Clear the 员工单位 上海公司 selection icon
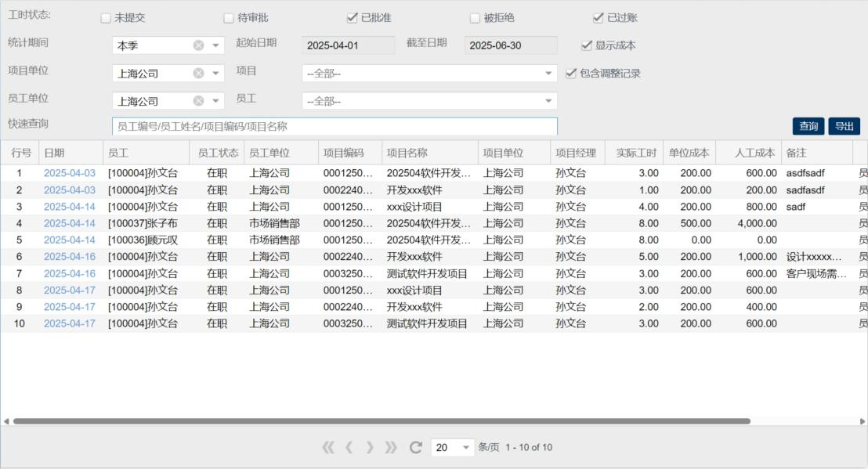The width and height of the screenshot is (868, 469). tap(199, 101)
